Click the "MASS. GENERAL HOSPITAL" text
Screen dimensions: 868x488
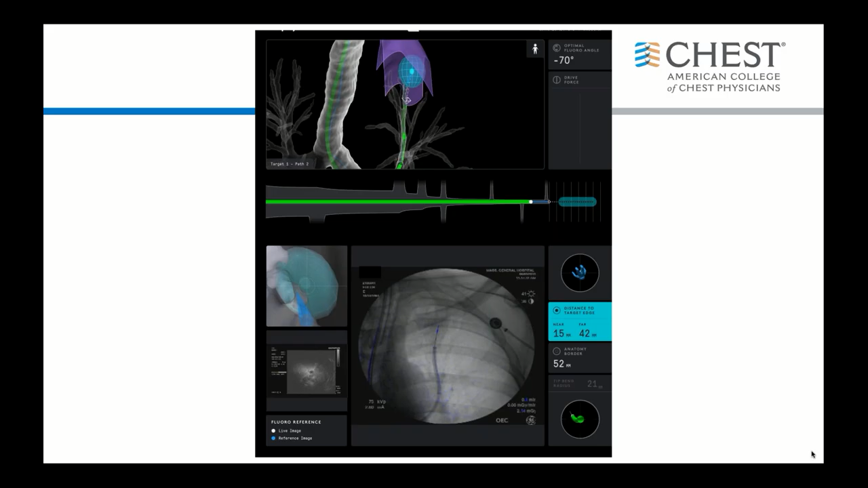coord(509,271)
